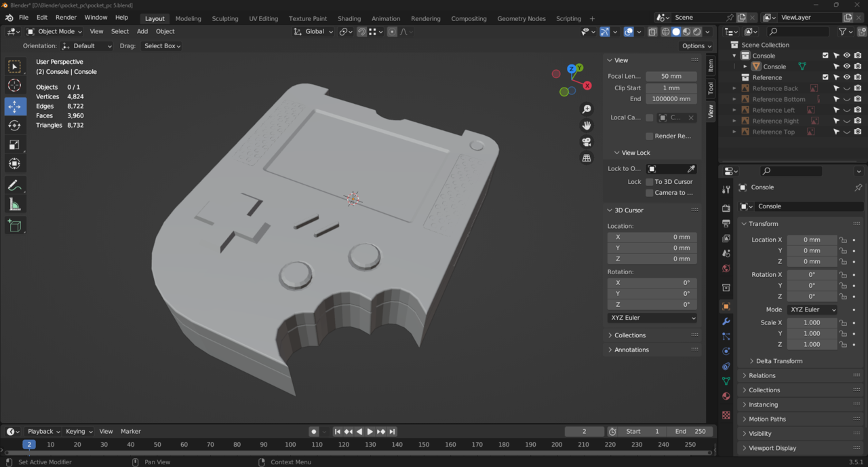Image resolution: width=868 pixels, height=467 pixels.
Task: Pick the Measure tool
Action: tap(14, 205)
